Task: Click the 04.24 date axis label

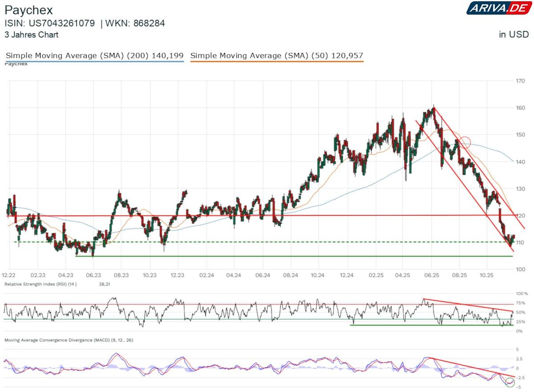Action: [x=234, y=276]
